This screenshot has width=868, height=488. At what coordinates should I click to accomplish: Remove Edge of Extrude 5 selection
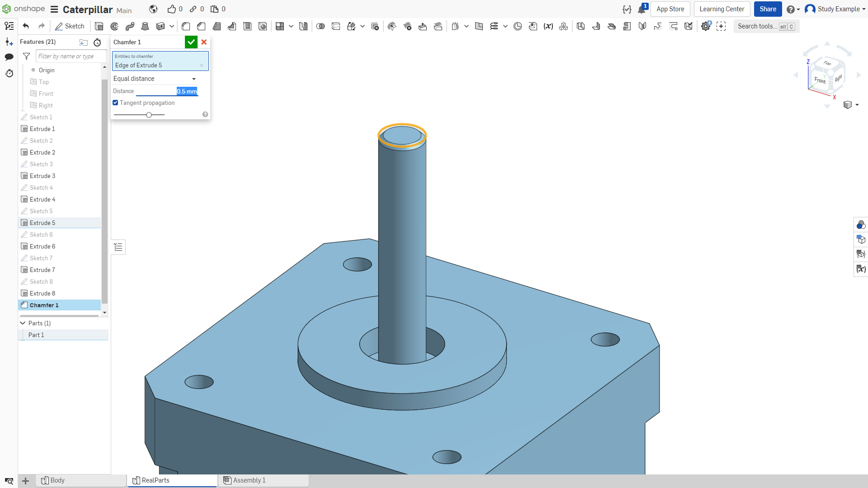tap(202, 66)
